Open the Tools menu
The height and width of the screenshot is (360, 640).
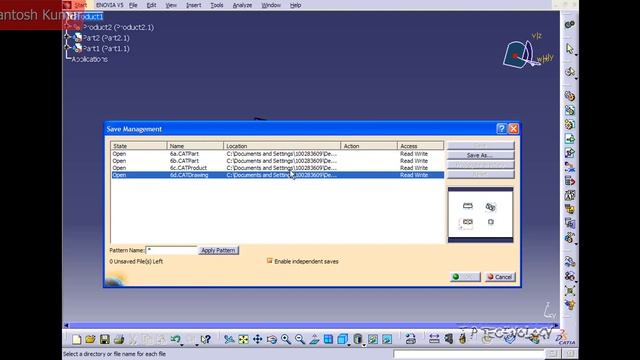217,5
